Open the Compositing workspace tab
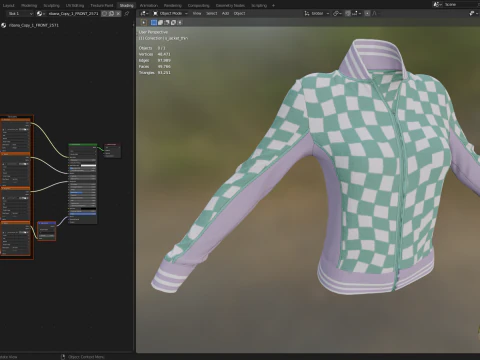 click(x=199, y=5)
